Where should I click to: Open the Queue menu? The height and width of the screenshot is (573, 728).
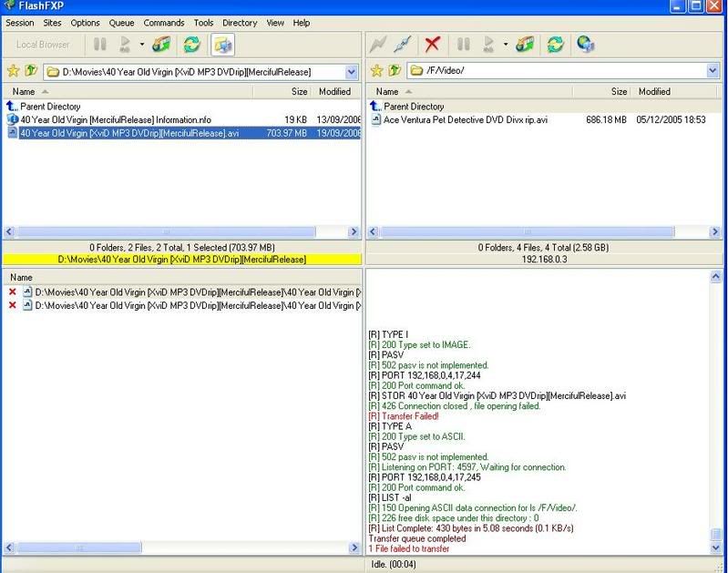coord(122,23)
